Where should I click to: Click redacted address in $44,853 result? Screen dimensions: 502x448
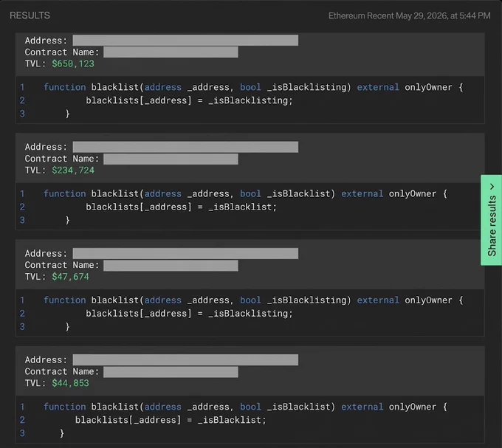pyautogui.click(x=185, y=359)
